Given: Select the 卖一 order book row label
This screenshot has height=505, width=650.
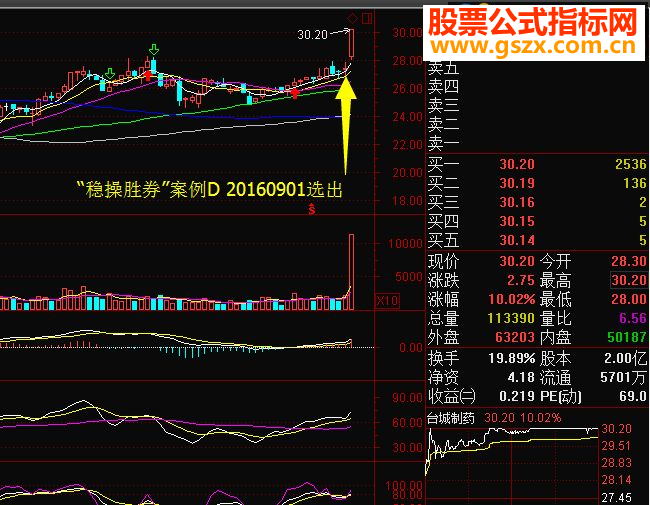Looking at the screenshot, I should pyautogui.click(x=443, y=144).
